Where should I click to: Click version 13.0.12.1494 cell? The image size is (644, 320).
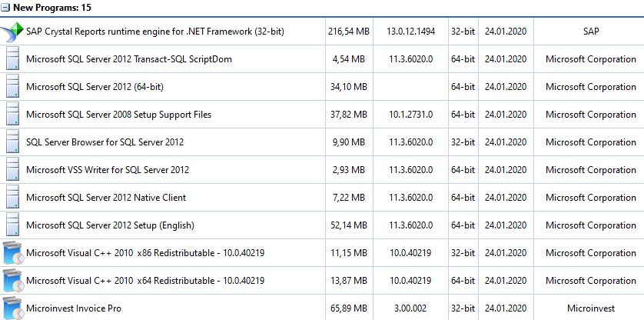pyautogui.click(x=410, y=32)
